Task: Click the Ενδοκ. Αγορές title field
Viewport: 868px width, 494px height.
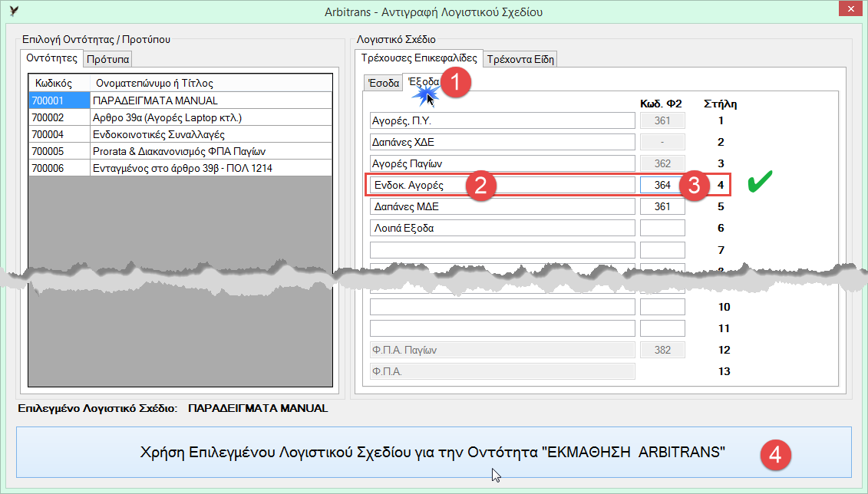Action: [x=502, y=185]
